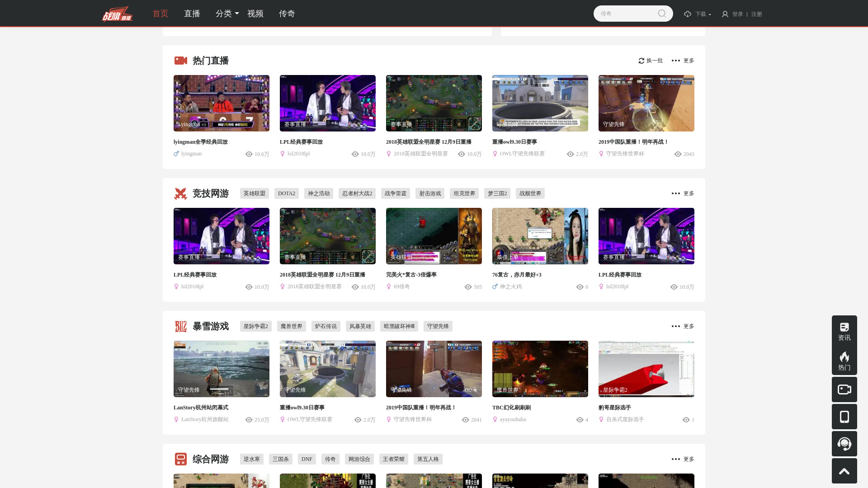Open the LanStory杭州站闭幕式 stream thumbnail

pos(222,369)
